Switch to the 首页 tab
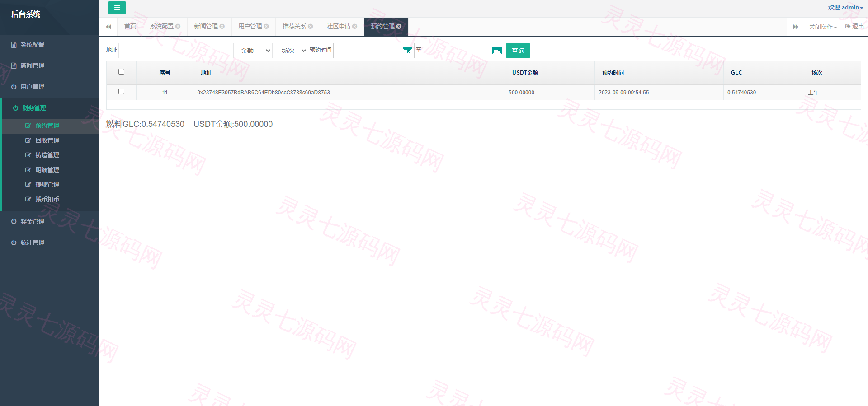Image resolution: width=868 pixels, height=406 pixels. pyautogui.click(x=130, y=27)
